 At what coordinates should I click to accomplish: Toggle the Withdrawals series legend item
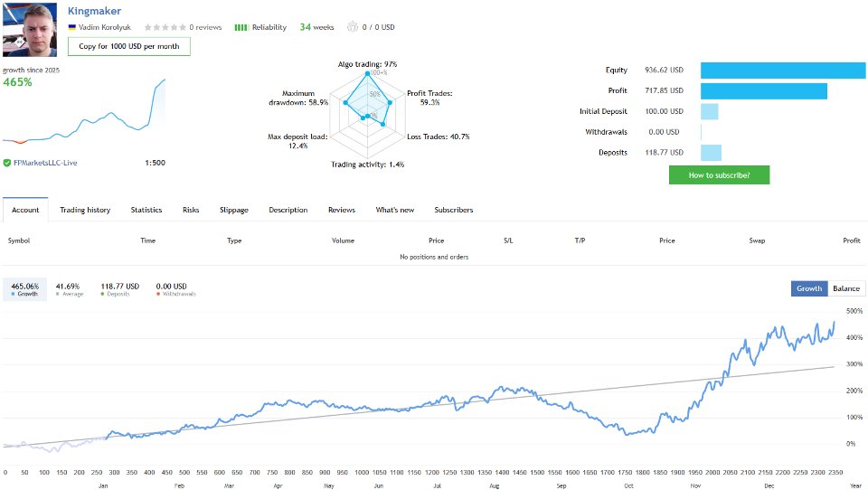pos(175,289)
